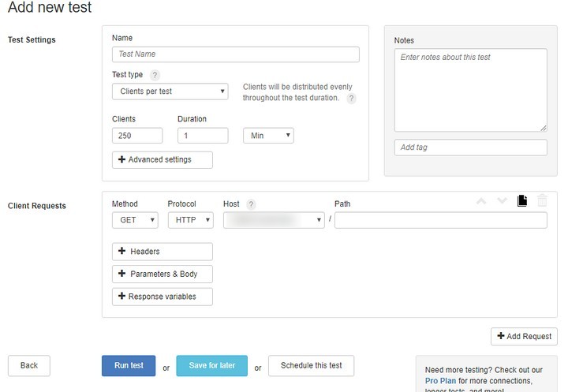Click the Clients number field
This screenshot has height=392, width=568.
[137, 136]
